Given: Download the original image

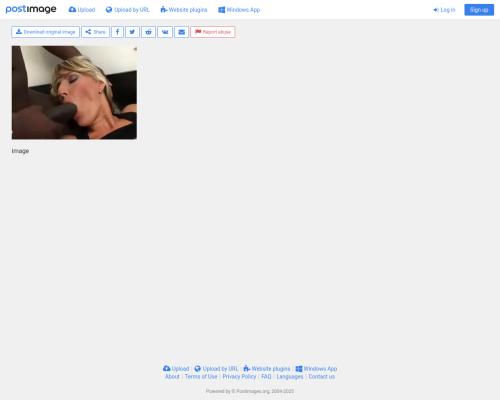Looking at the screenshot, I should tap(46, 32).
